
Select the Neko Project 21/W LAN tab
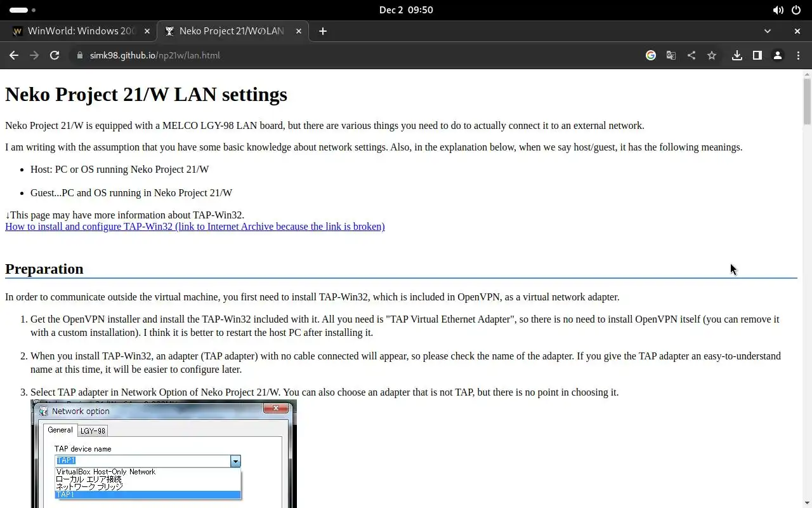pyautogui.click(x=232, y=30)
